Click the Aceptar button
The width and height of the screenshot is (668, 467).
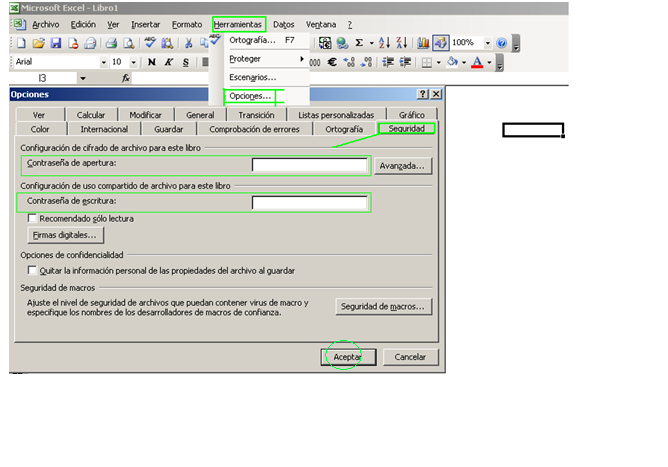(x=348, y=357)
